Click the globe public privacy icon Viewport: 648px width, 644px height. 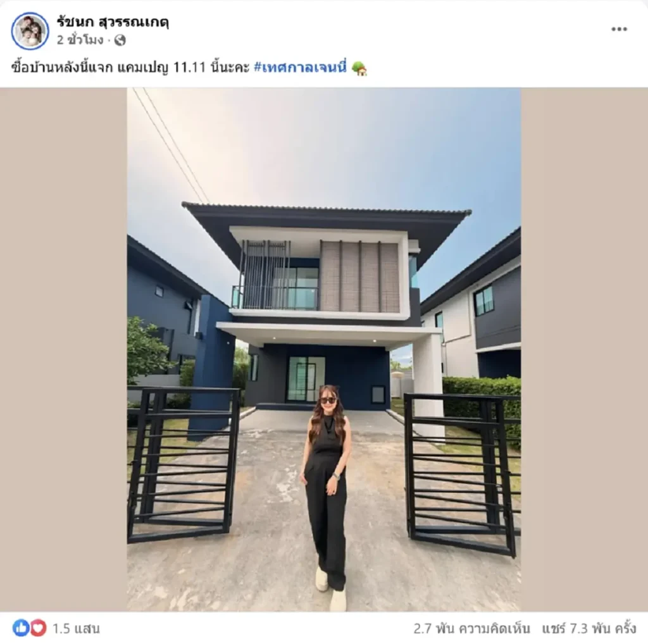click(x=120, y=40)
